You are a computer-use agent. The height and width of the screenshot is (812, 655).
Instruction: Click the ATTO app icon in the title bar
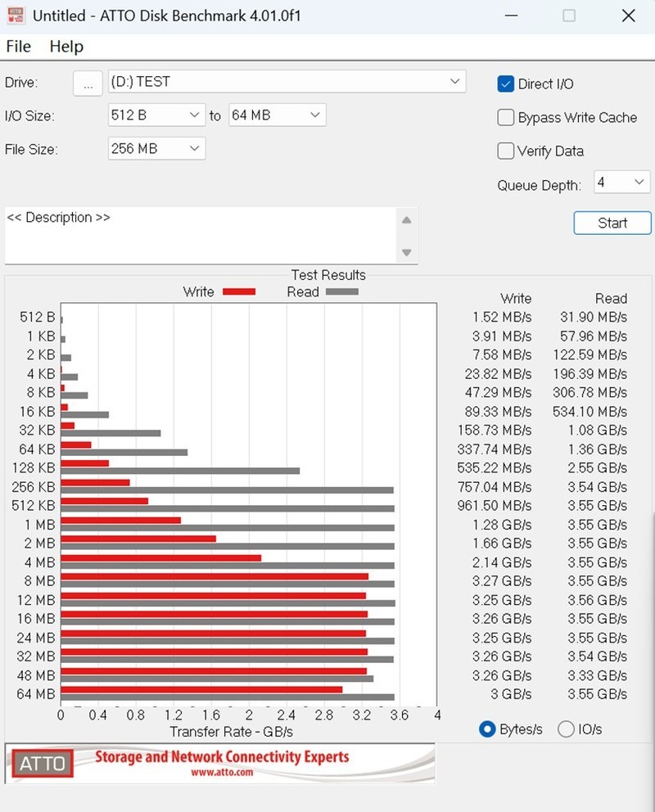coord(15,16)
